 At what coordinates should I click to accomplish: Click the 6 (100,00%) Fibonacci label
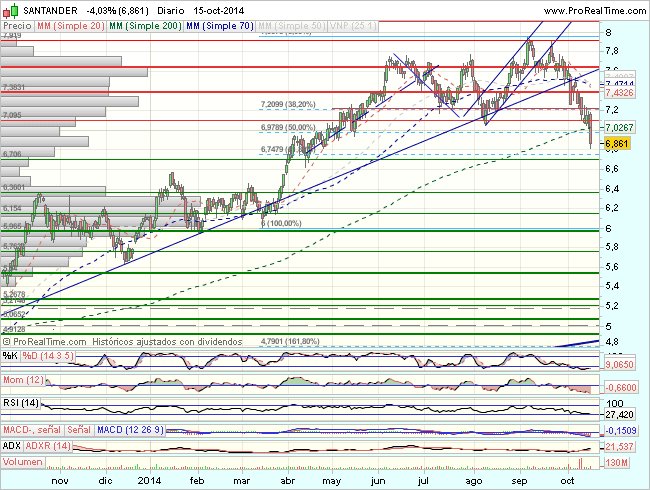point(281,223)
